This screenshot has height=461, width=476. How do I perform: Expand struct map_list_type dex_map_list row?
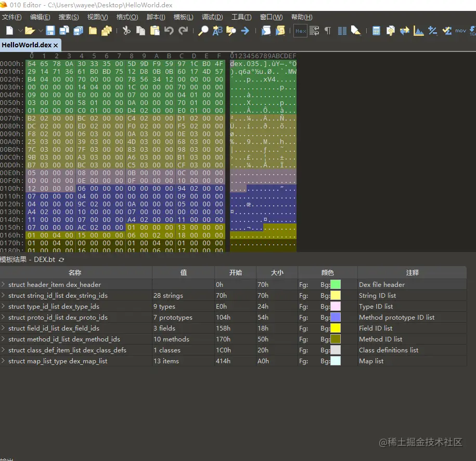point(3,361)
